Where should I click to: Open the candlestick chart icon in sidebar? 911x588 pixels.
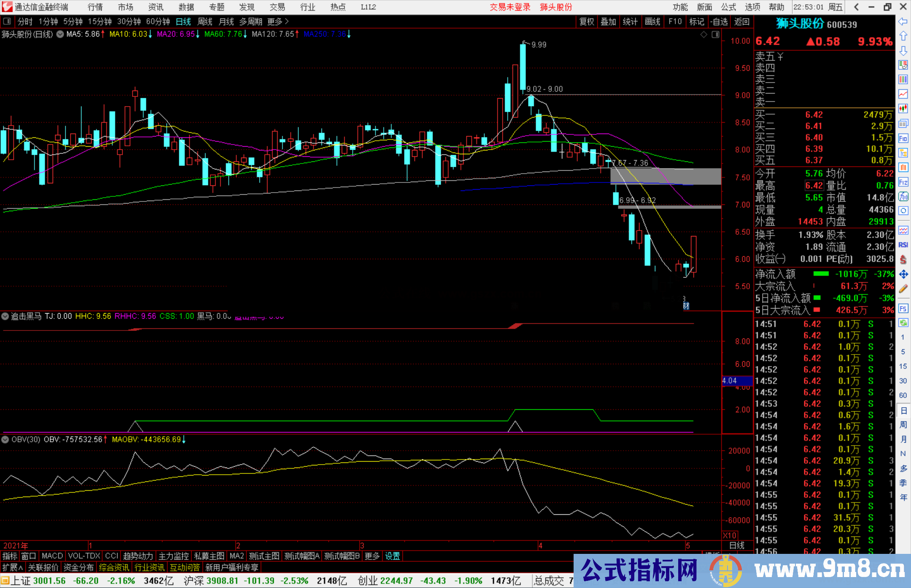903,108
